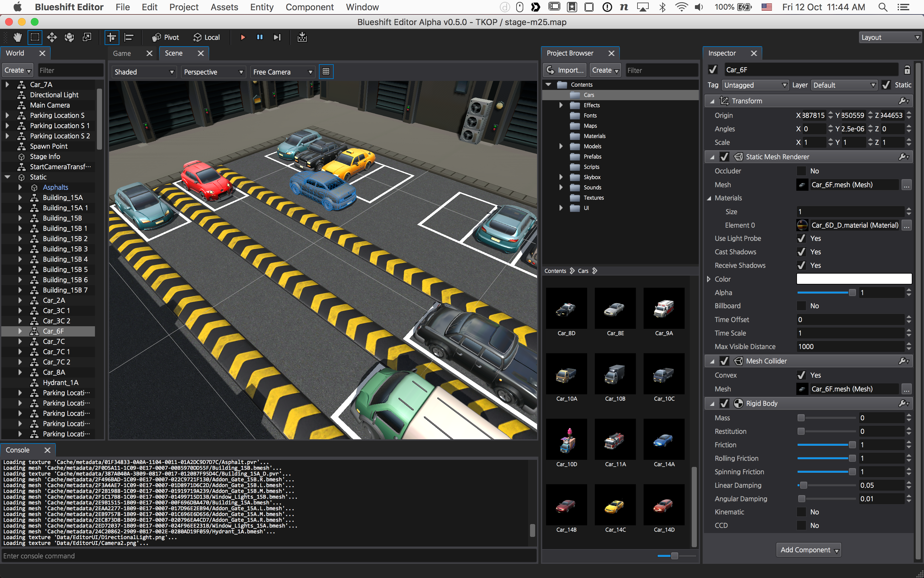
Task: Open the File menu
Action: tap(123, 7)
